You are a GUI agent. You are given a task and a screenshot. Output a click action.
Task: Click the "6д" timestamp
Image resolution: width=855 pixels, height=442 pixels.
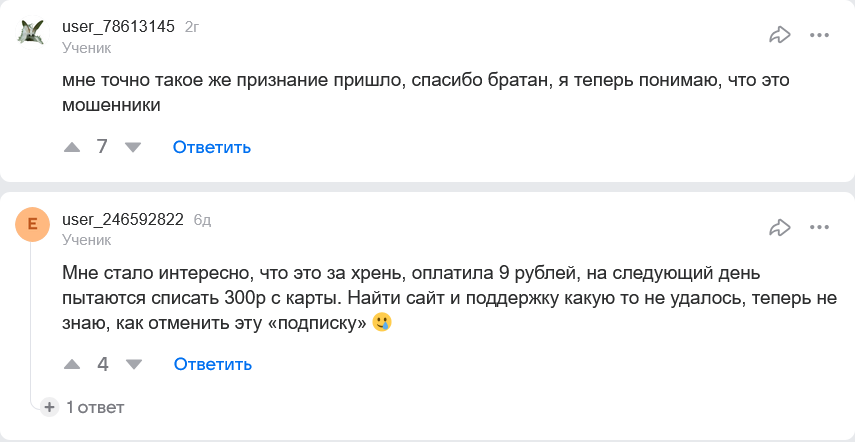coord(202,220)
